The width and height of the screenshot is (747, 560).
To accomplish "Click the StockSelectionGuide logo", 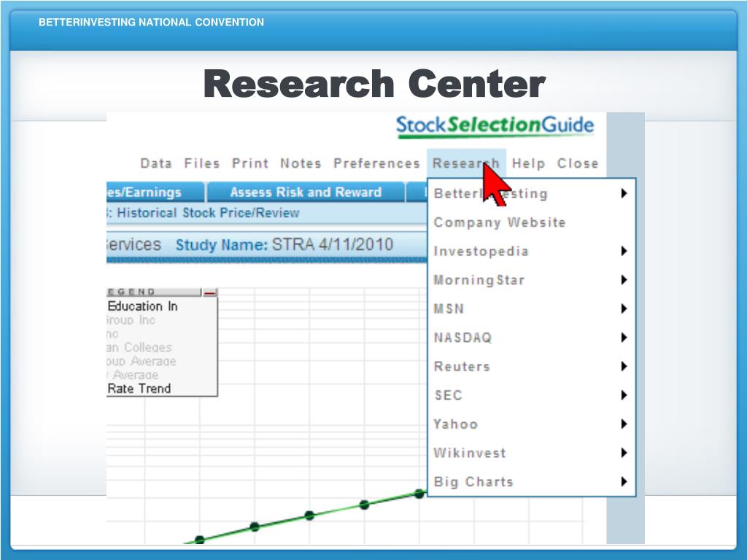I will coord(495,126).
